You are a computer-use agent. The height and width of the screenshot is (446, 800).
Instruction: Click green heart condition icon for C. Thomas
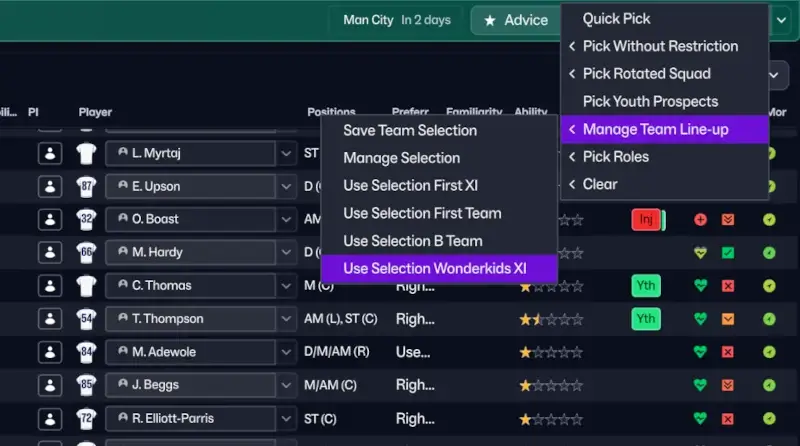click(x=701, y=286)
